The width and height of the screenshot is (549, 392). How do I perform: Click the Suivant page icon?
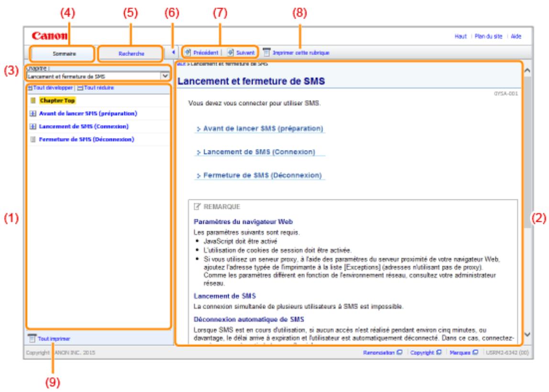pos(231,53)
